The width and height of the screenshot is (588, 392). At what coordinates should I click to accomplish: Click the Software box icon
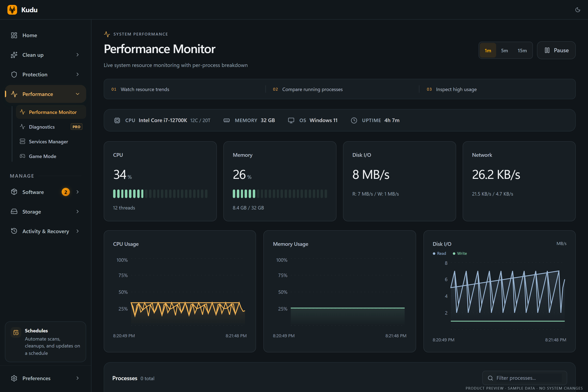14,192
